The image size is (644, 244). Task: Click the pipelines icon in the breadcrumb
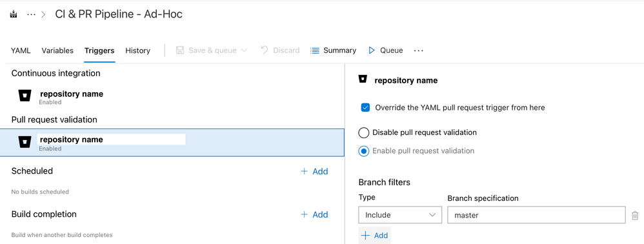[x=14, y=14]
